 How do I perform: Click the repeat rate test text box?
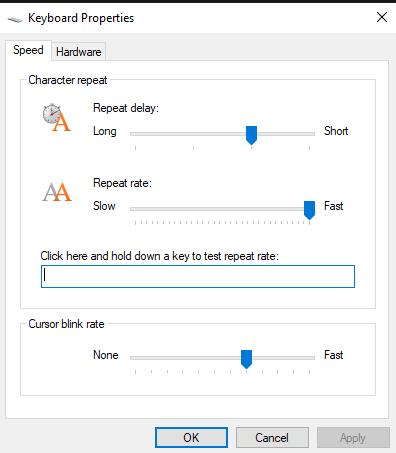tap(198, 276)
